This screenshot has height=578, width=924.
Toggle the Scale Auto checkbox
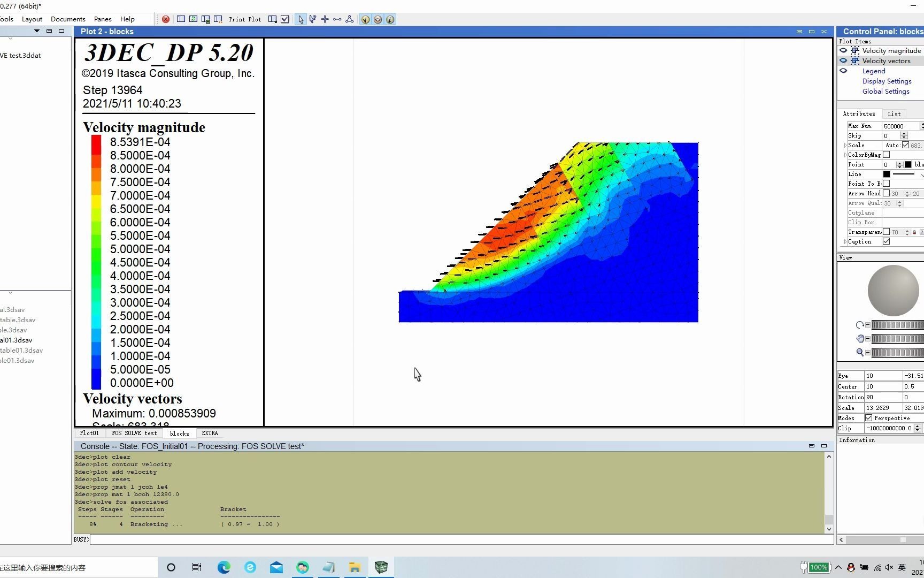(x=905, y=145)
